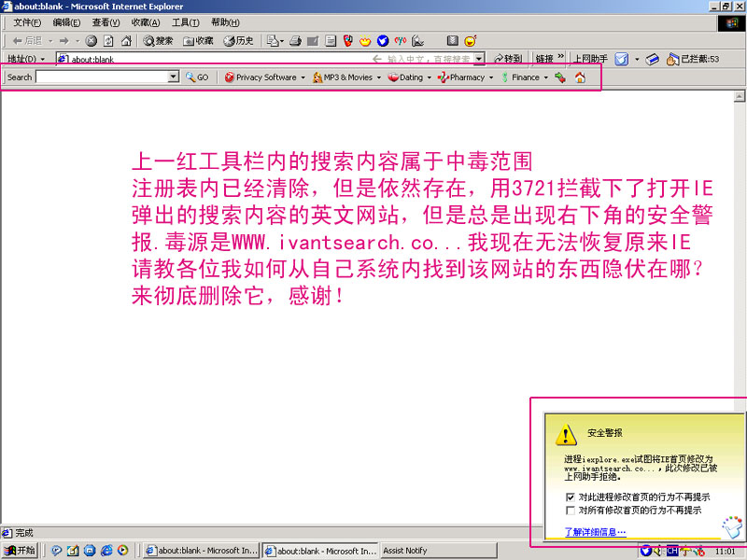Click the CH language indicator in the tray
Image resolution: width=747 pixels, height=560 pixels.
click(672, 551)
